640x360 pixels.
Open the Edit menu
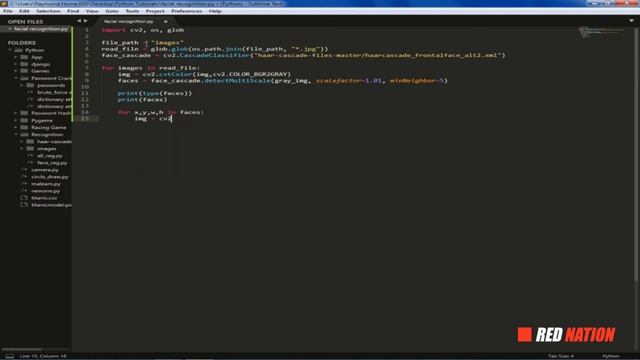pos(24,11)
